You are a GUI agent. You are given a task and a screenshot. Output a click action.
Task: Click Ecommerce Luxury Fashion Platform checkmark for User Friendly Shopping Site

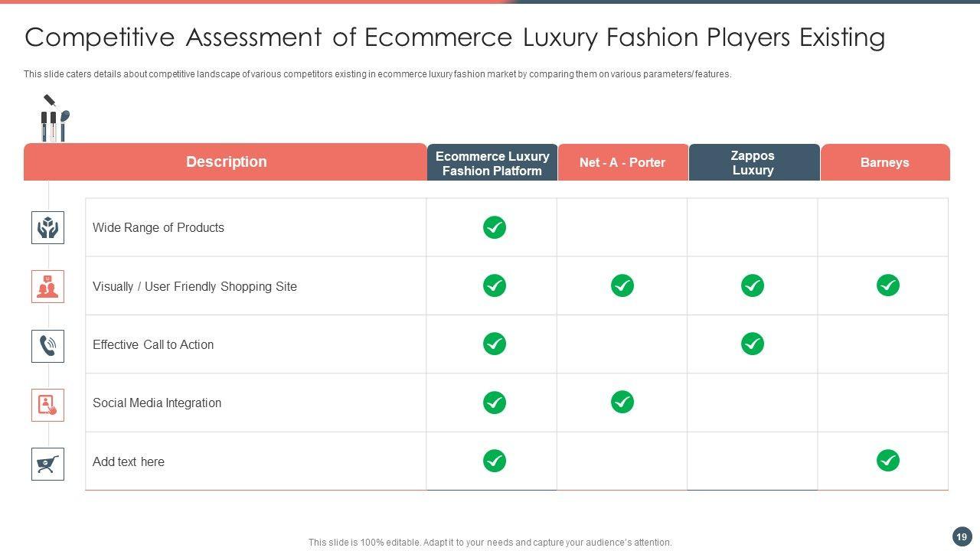point(495,285)
